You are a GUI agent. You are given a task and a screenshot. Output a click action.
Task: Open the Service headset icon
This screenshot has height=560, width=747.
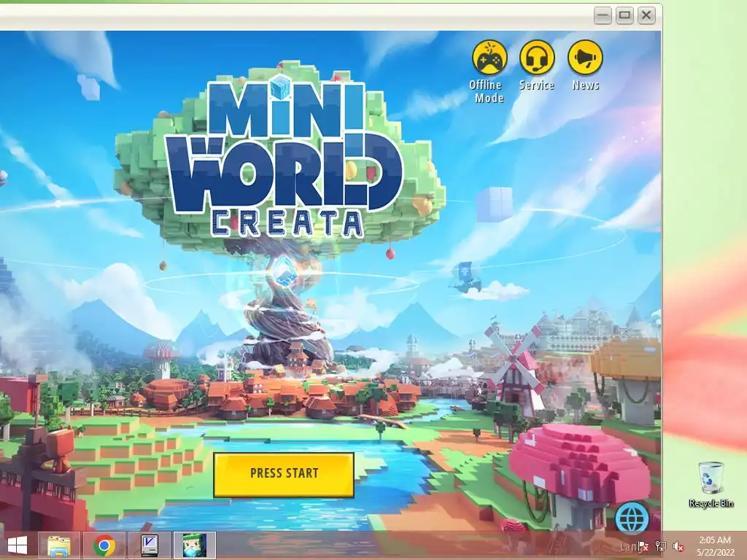537,58
